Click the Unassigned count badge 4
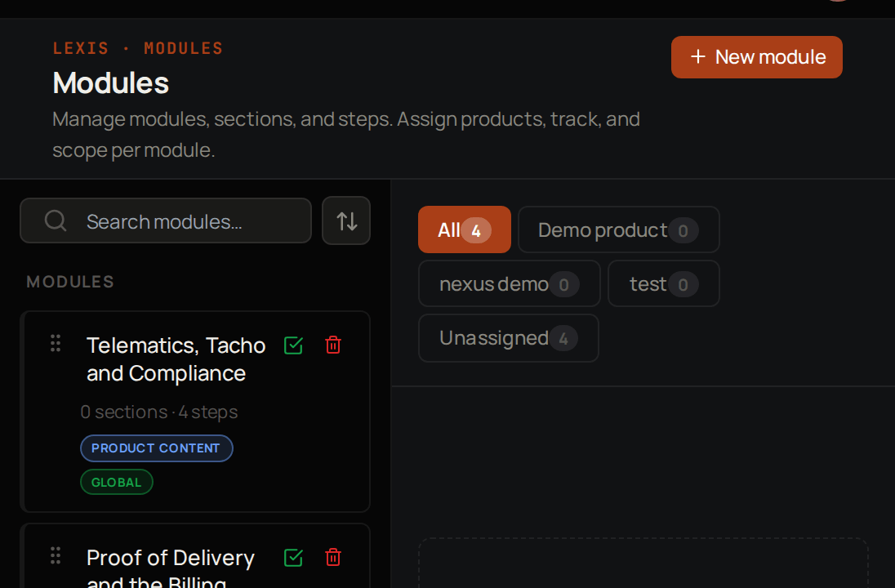The image size is (895, 588). [x=563, y=339]
